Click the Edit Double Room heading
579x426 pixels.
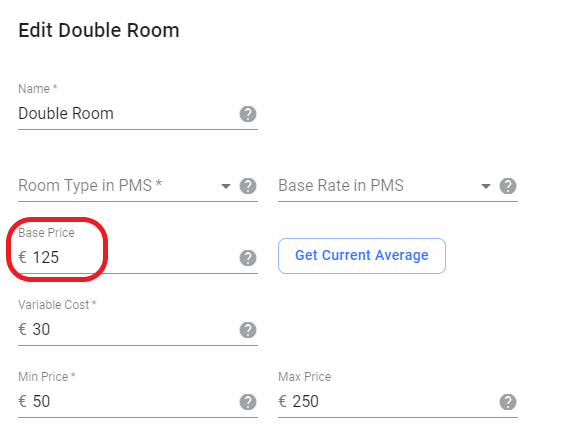99,30
